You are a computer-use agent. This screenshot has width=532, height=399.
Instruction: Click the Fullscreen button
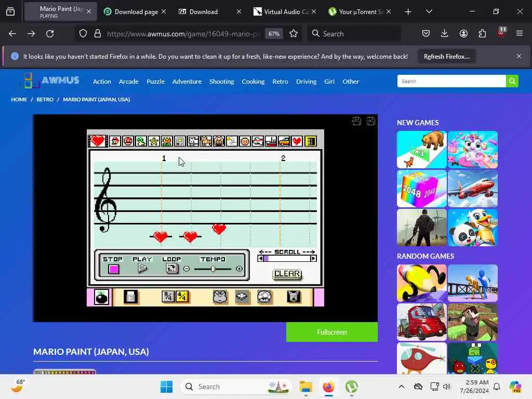pos(332,332)
